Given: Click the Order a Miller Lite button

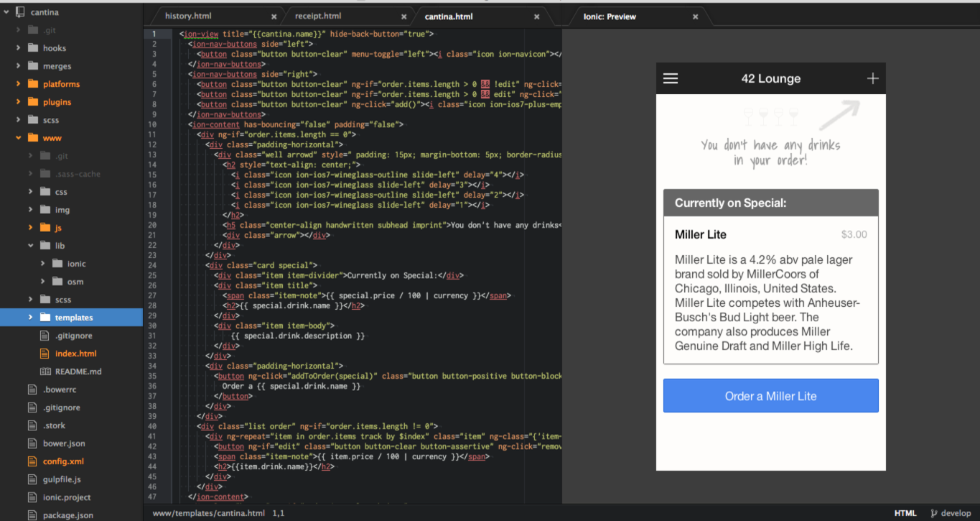Looking at the screenshot, I should pyautogui.click(x=770, y=396).
